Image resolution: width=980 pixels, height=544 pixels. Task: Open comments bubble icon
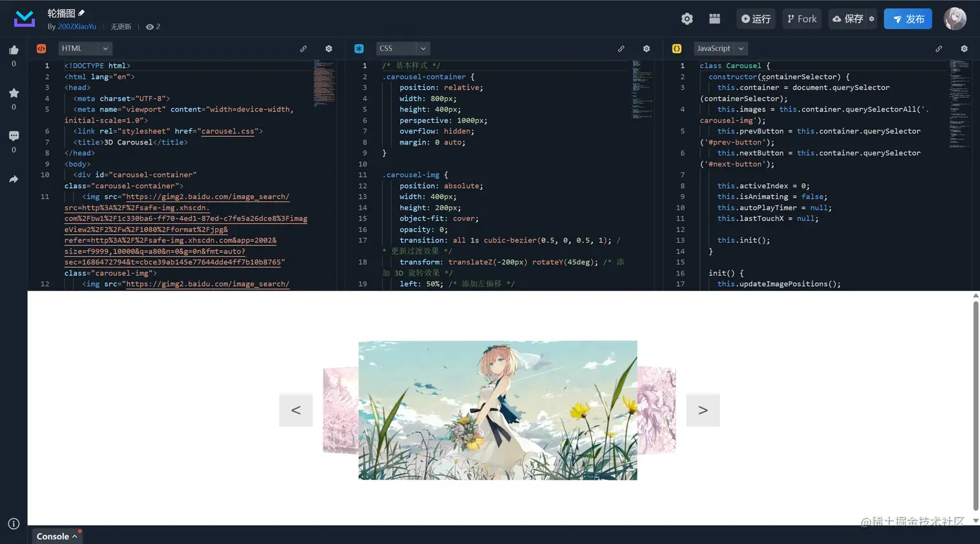pos(14,136)
